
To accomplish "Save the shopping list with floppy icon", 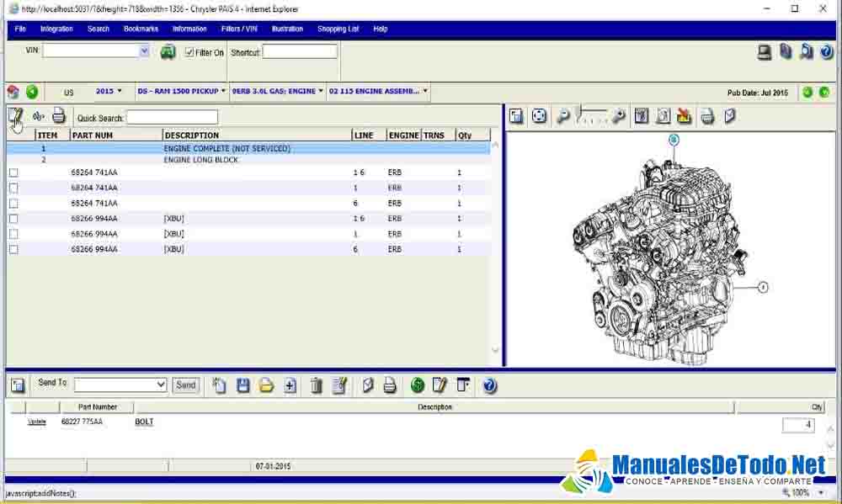I will click(243, 385).
